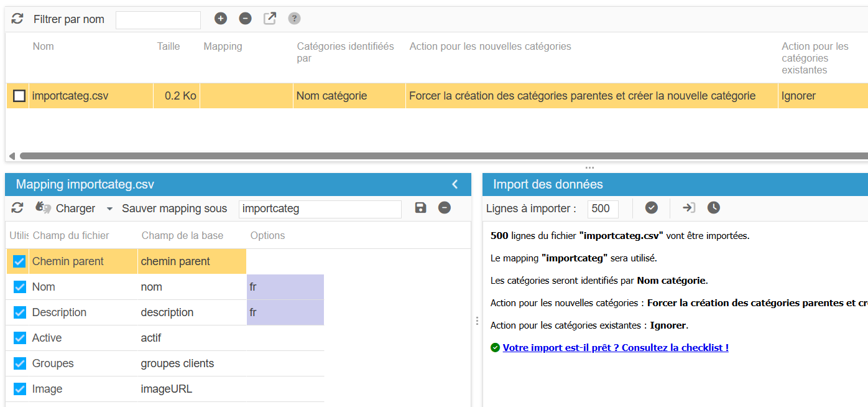Screen dimensions: 868x407
Task: Click the minus icon beside Filtrer par nom
Action: click(246, 19)
